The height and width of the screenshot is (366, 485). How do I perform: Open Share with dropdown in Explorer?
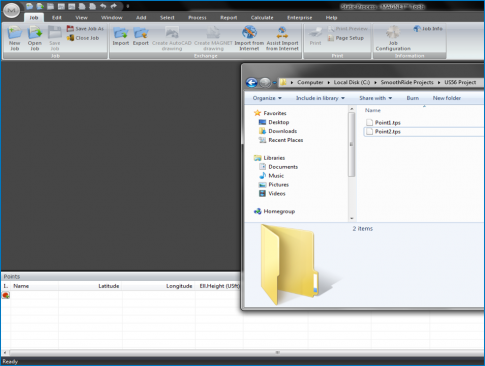pyautogui.click(x=375, y=98)
